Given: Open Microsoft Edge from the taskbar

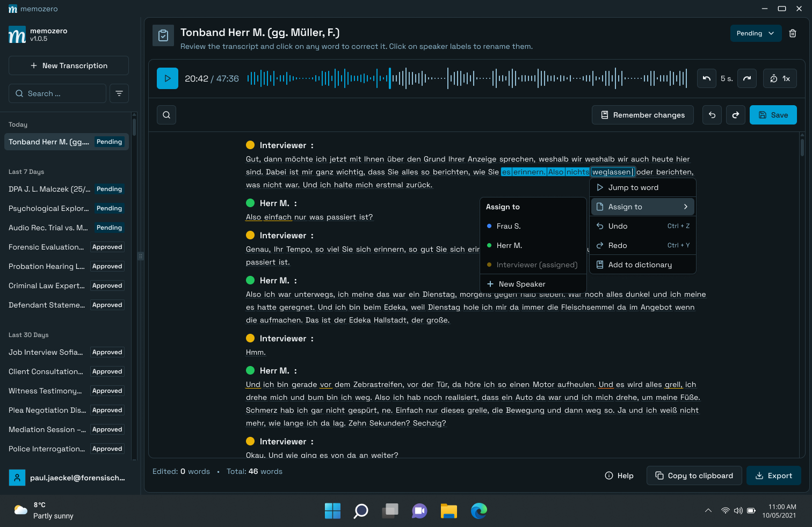Looking at the screenshot, I should click(x=478, y=511).
